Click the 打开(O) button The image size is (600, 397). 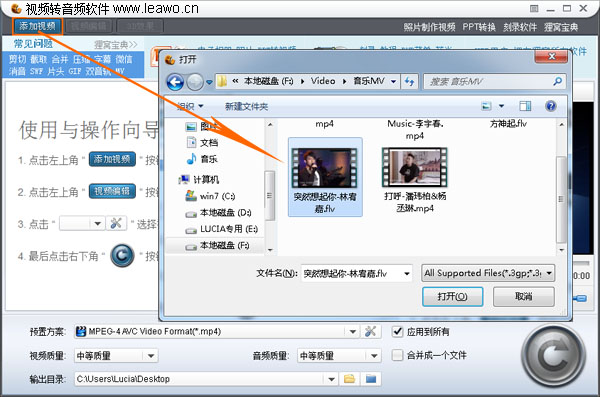coord(452,297)
